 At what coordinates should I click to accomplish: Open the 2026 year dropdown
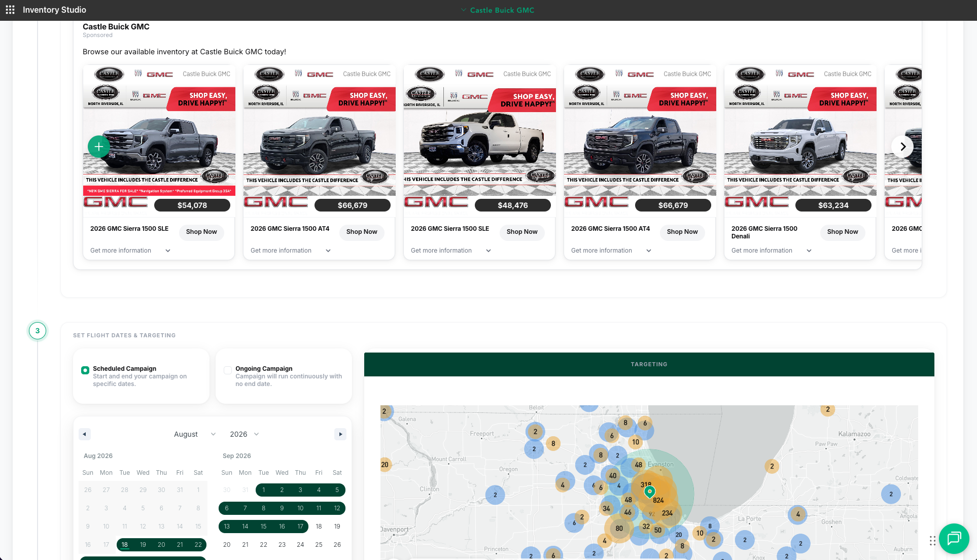pos(244,434)
